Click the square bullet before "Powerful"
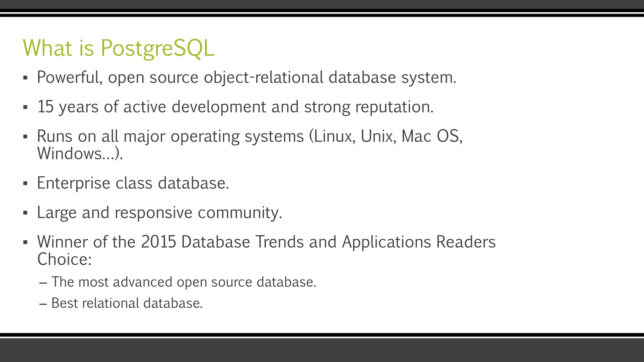 click(x=25, y=78)
